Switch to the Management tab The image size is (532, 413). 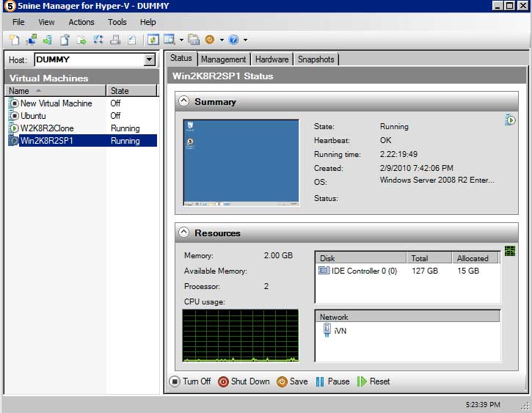(224, 59)
